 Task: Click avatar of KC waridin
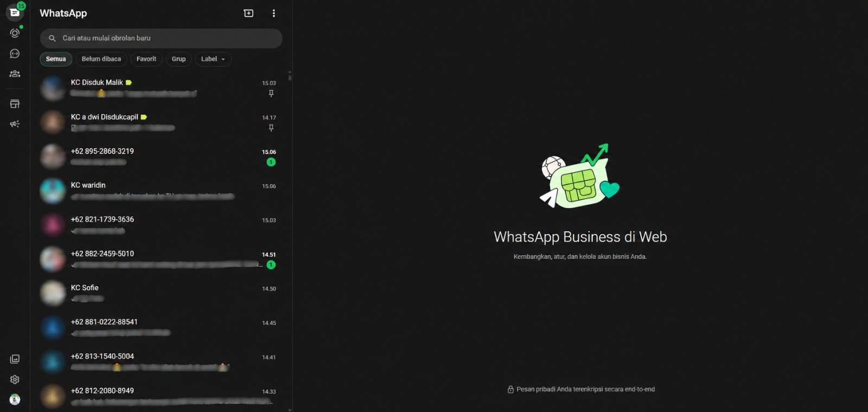pos(53,191)
